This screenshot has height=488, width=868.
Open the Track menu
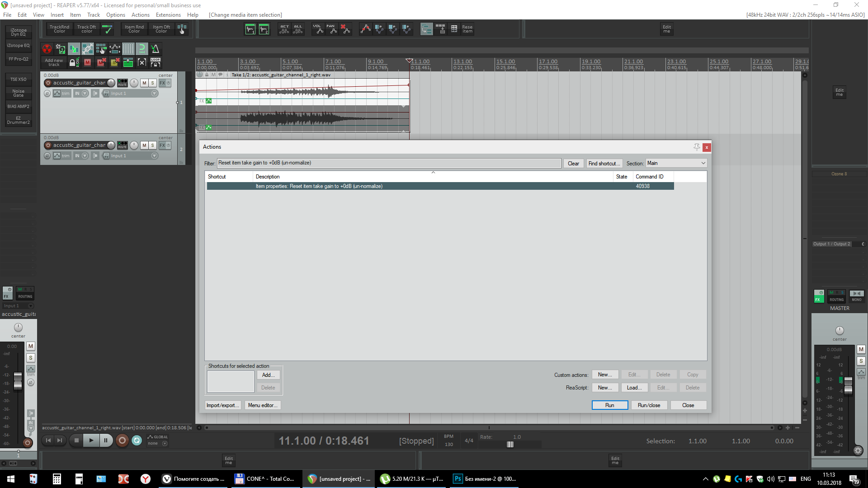click(94, 15)
